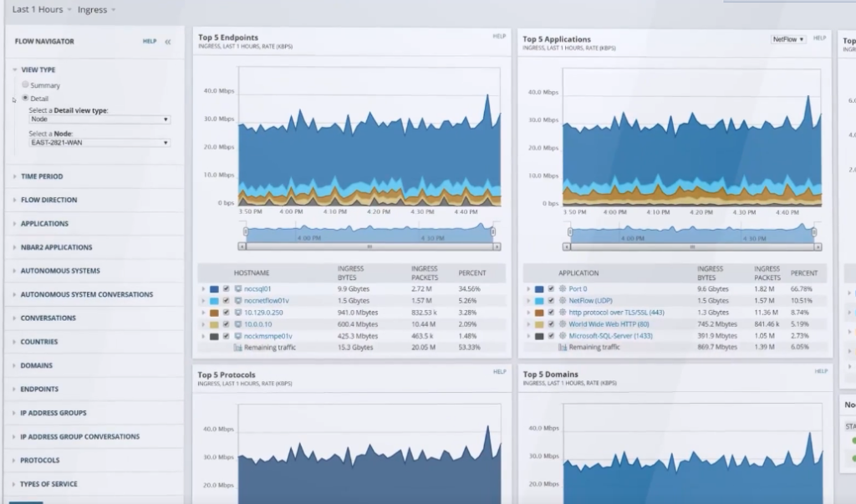Click the node icon beside nocsql01
This screenshot has height=504, width=856.
pos(237,289)
